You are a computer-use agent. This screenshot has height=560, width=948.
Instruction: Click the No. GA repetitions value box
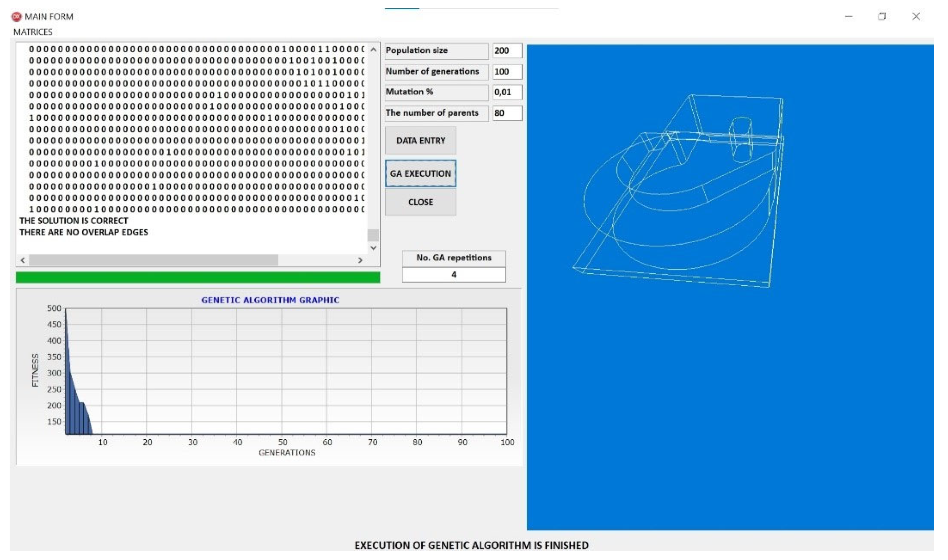click(454, 275)
